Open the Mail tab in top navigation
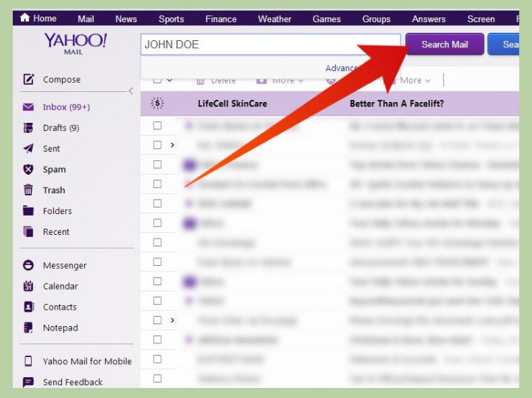The width and height of the screenshot is (532, 398). (x=86, y=19)
